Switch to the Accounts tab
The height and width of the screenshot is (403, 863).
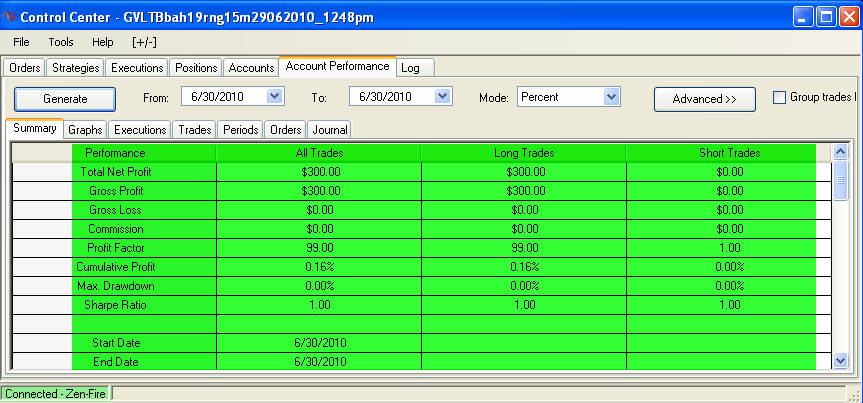[251, 68]
